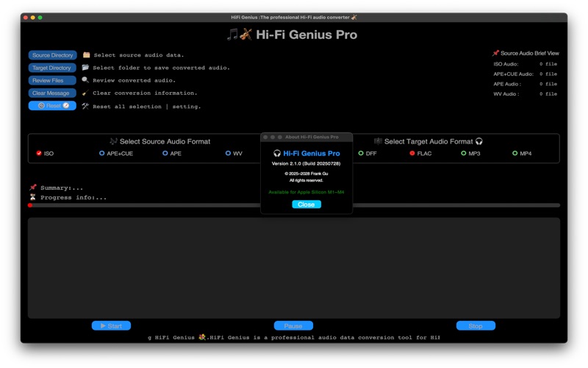Viewport: 588px width, 368px height.
Task: Click the open folder icon beside save converted audio
Action: 85,68
